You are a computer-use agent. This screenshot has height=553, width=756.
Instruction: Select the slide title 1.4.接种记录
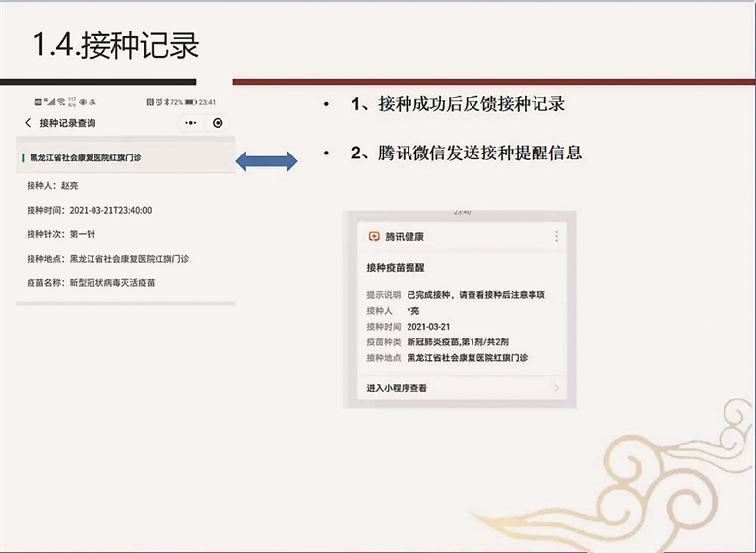click(116, 45)
